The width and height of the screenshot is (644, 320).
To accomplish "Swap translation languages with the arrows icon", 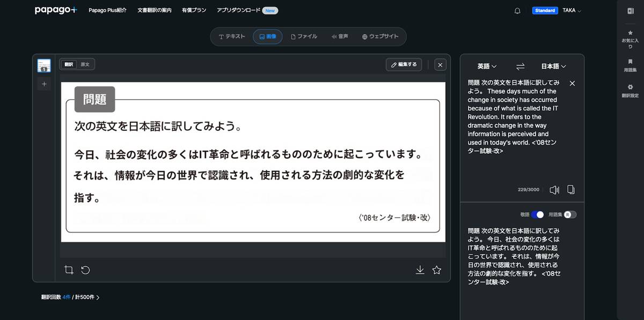I will 519,66.
